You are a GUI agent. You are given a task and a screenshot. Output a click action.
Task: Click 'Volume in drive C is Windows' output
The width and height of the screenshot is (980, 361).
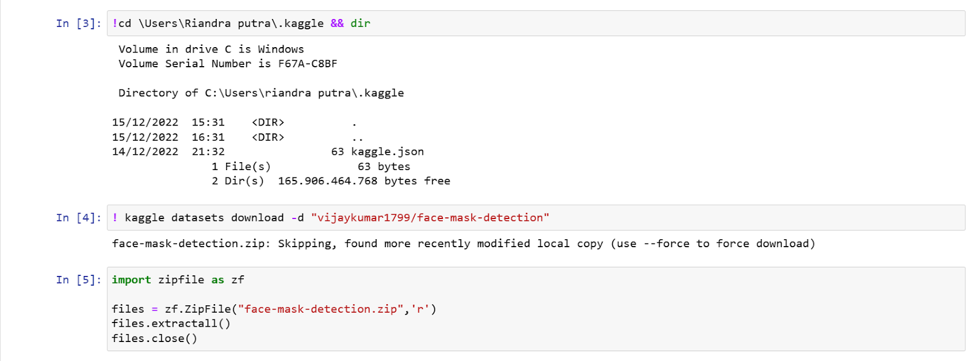211,49
